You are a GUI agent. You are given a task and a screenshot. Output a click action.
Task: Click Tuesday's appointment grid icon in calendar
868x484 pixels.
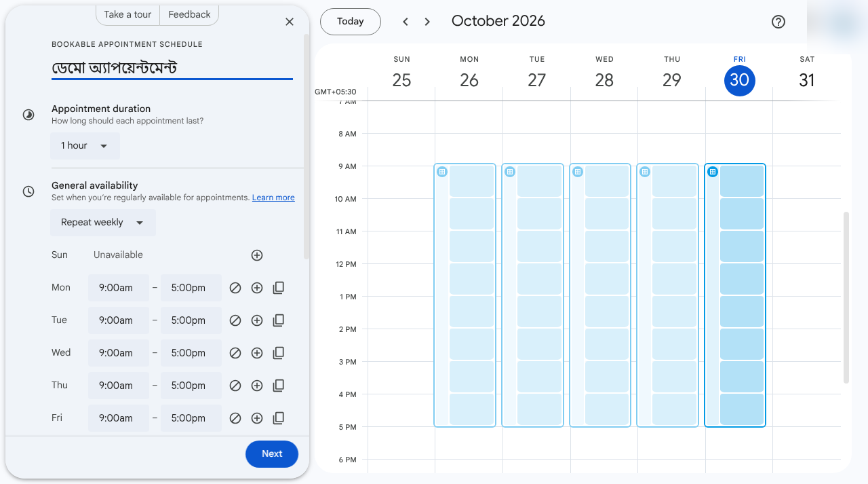pyautogui.click(x=510, y=172)
